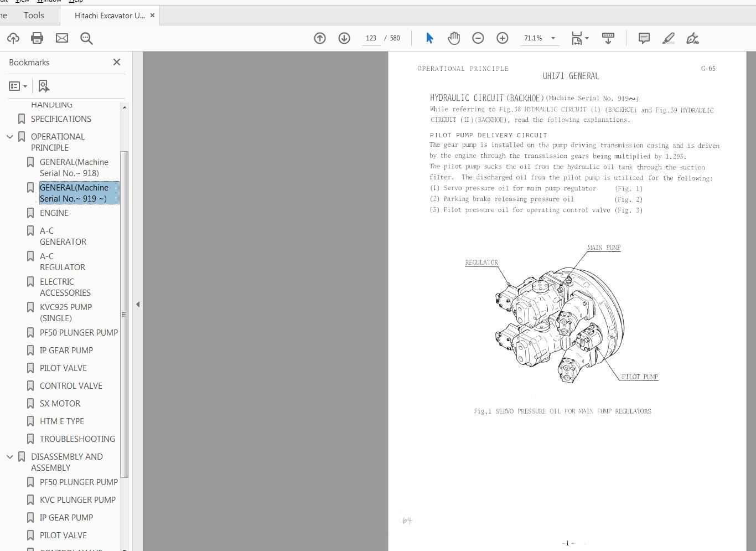756x551 pixels.
Task: Select the highlight text pen tool
Action: click(x=669, y=38)
